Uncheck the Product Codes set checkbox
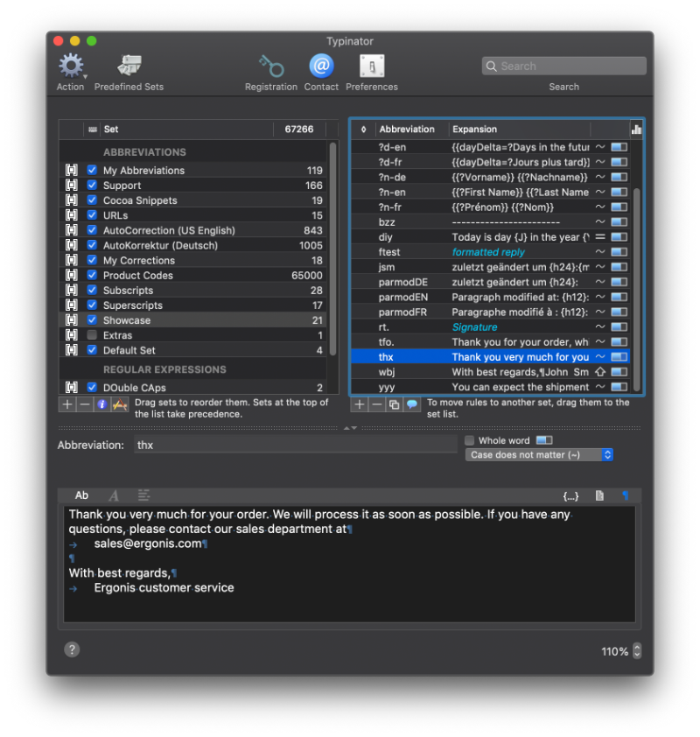The width and height of the screenshot is (700, 737). [92, 275]
